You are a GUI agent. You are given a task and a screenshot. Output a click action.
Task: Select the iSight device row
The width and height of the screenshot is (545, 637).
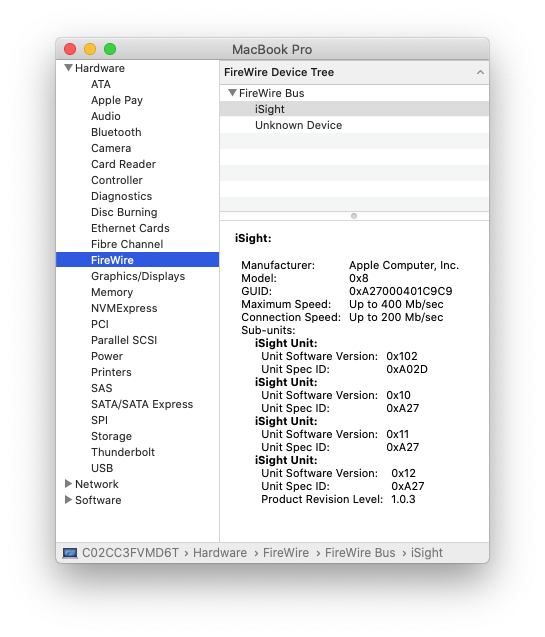pos(354,109)
